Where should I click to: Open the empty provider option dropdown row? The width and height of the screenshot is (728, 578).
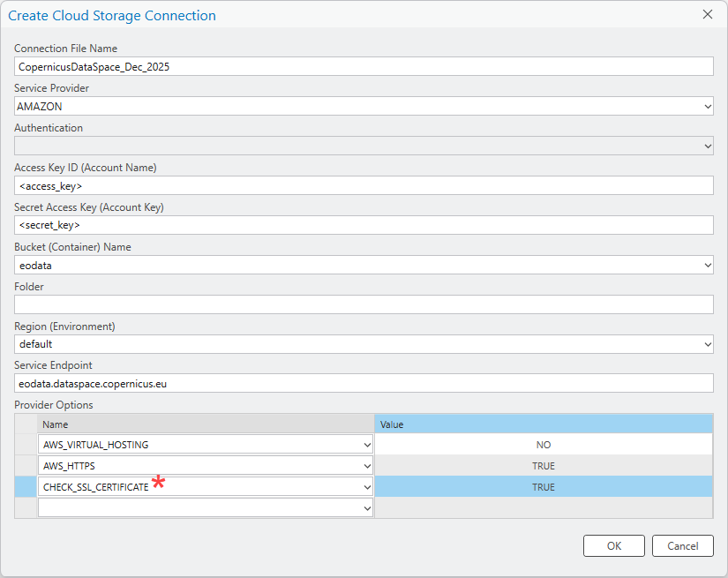point(364,507)
